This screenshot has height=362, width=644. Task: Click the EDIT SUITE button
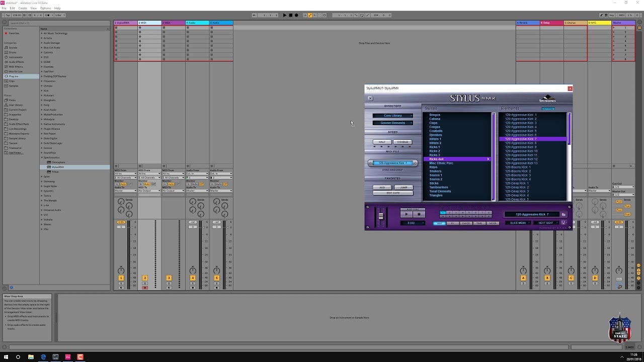coord(392,193)
